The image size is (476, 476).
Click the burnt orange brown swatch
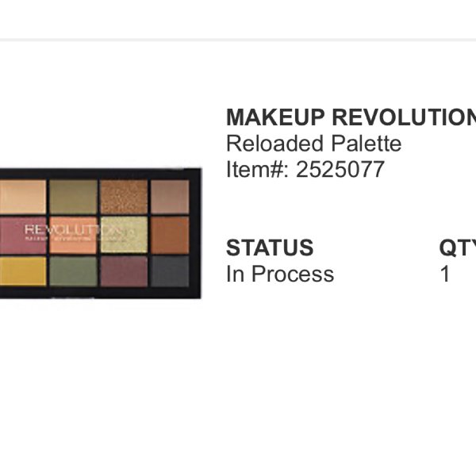coord(170,235)
